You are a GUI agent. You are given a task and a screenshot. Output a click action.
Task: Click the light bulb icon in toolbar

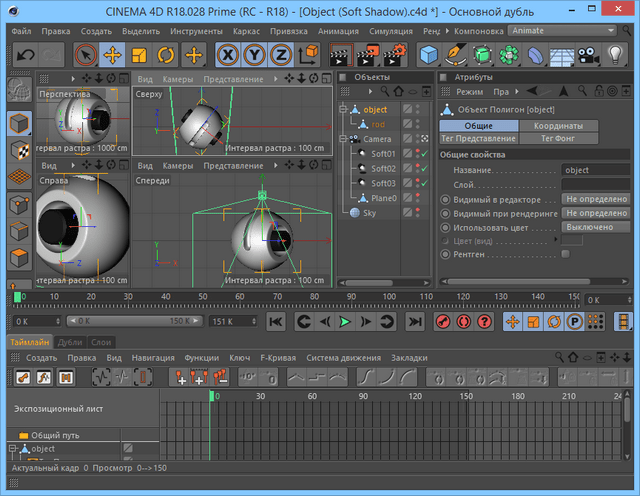click(x=615, y=55)
